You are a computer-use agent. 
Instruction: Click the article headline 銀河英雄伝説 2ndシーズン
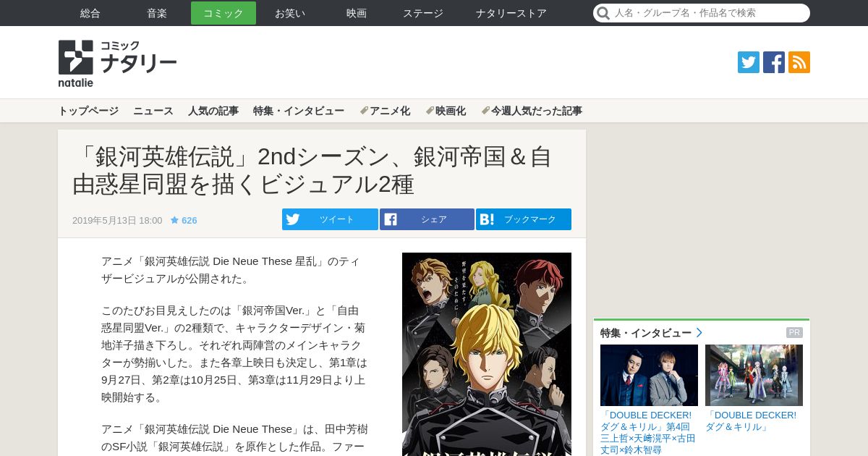312,171
